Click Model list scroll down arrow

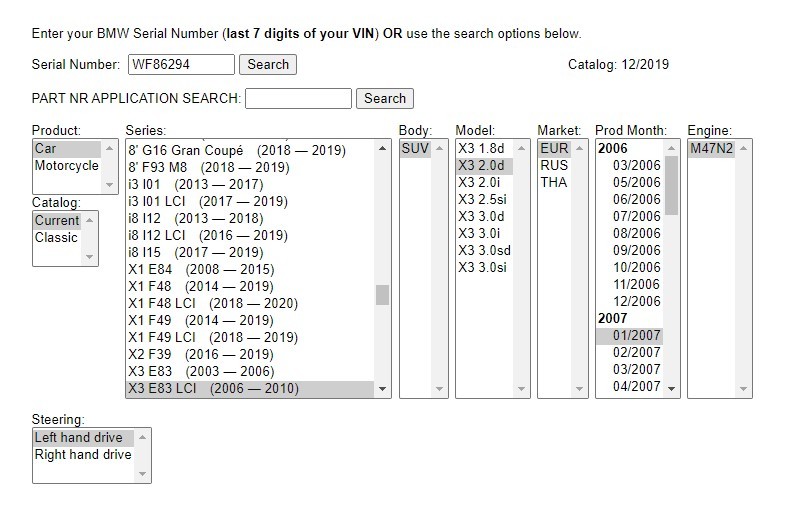click(x=521, y=389)
